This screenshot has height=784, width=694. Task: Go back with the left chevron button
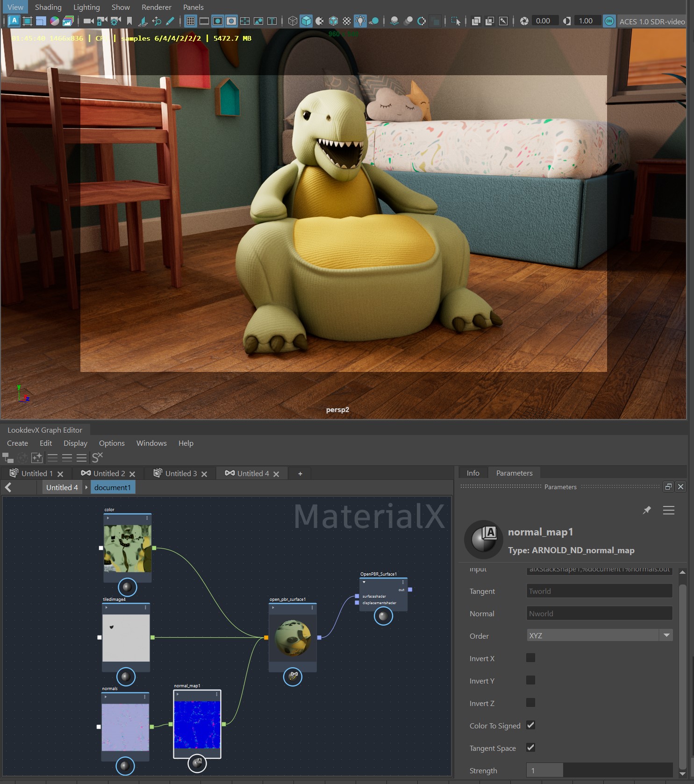8,487
